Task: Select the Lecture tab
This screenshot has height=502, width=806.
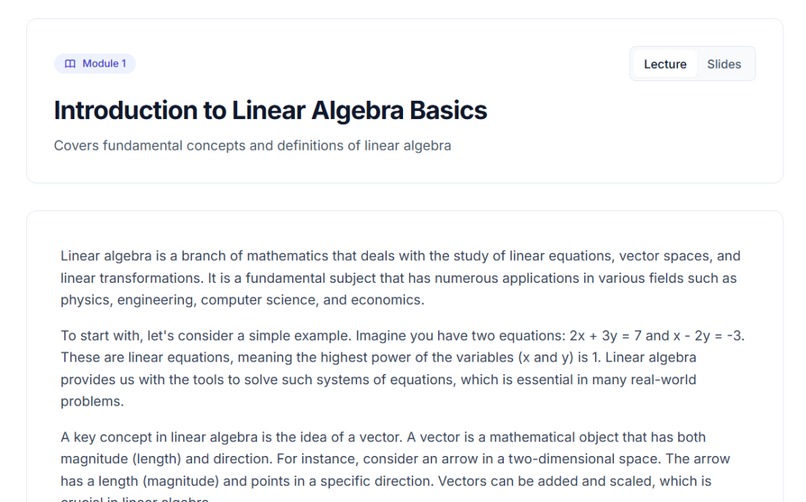Action: 665,64
